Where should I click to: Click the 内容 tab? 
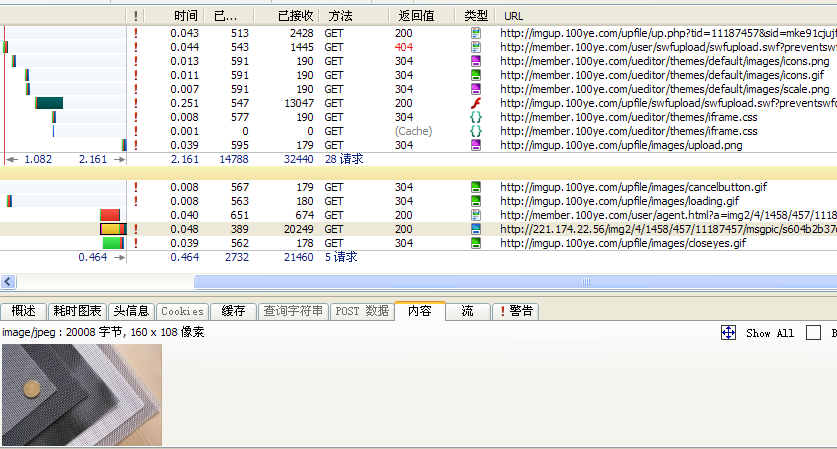[420, 311]
